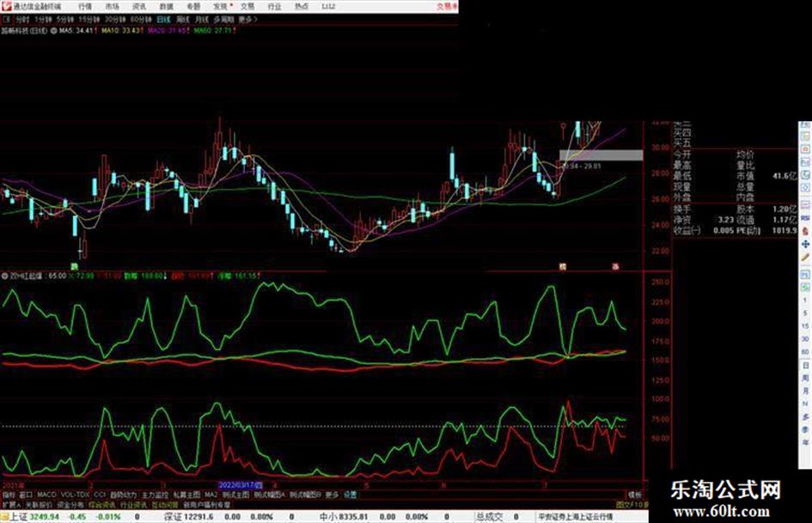Open the 资讯 menu
Screen dimensions: 812x523
139,6
